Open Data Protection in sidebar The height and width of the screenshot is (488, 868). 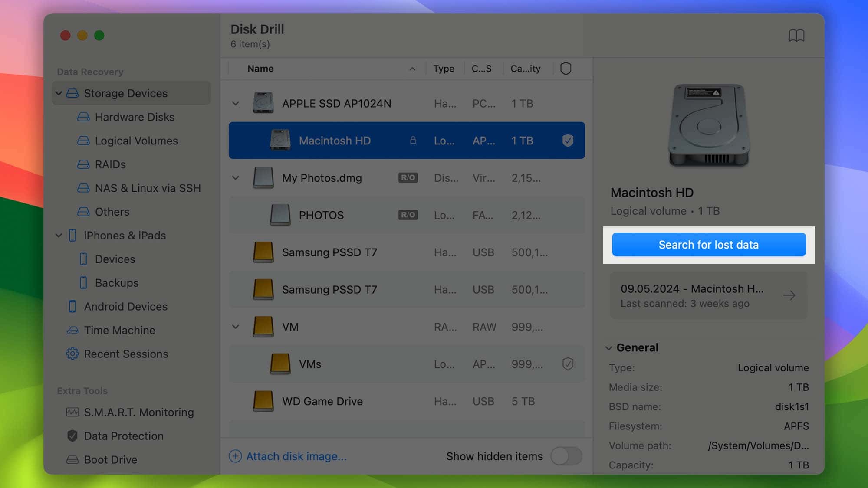pyautogui.click(x=123, y=436)
